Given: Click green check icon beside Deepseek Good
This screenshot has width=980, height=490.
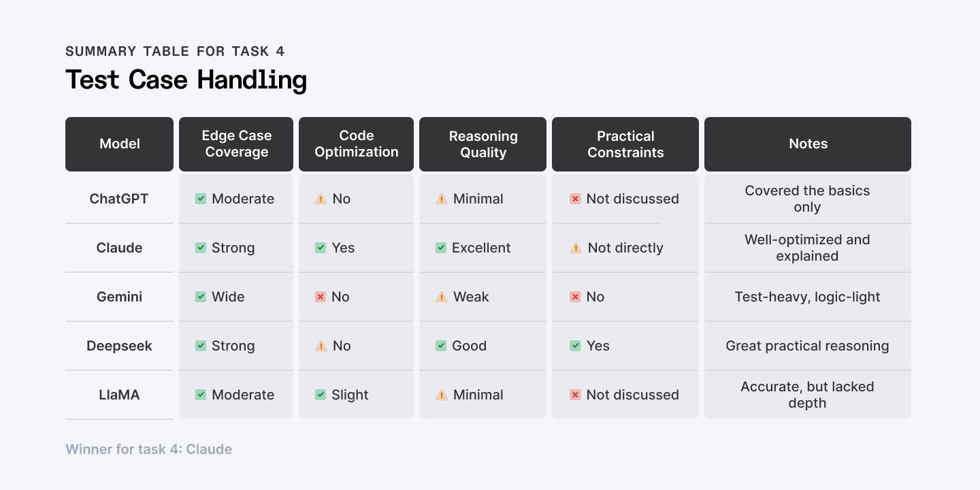Looking at the screenshot, I should [441, 346].
